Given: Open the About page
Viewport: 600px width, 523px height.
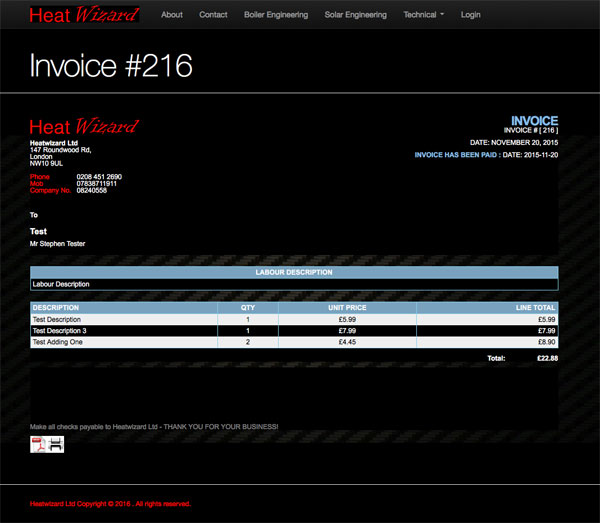Looking at the screenshot, I should click(x=172, y=15).
